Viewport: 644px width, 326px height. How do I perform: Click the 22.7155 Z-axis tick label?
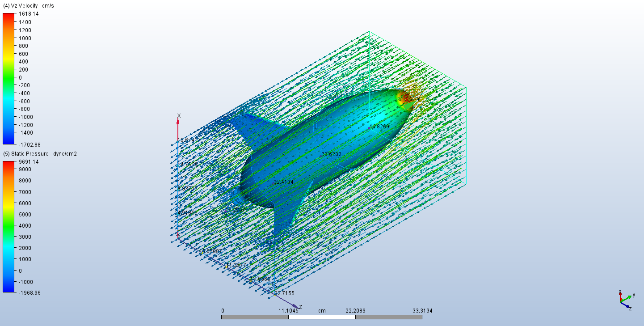coord(284,293)
